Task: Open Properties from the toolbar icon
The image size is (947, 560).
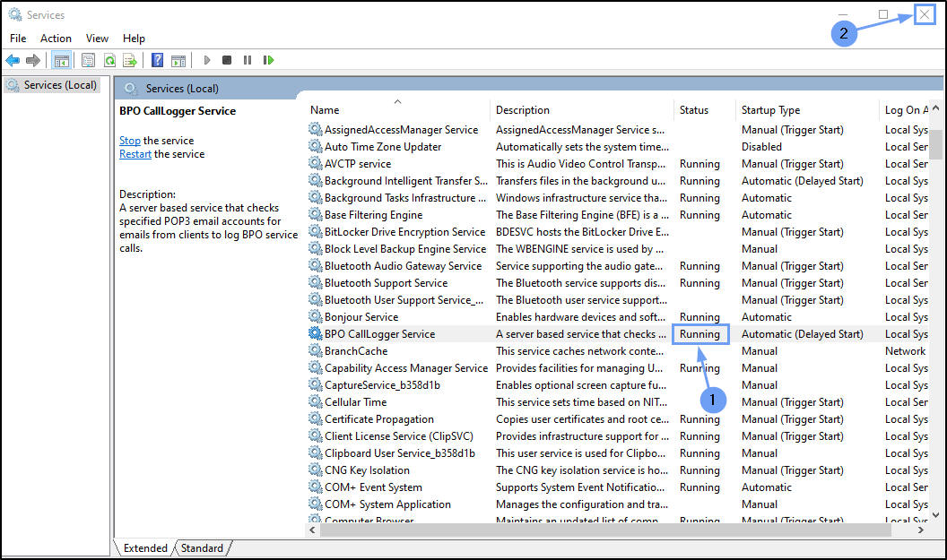Action: (x=88, y=60)
